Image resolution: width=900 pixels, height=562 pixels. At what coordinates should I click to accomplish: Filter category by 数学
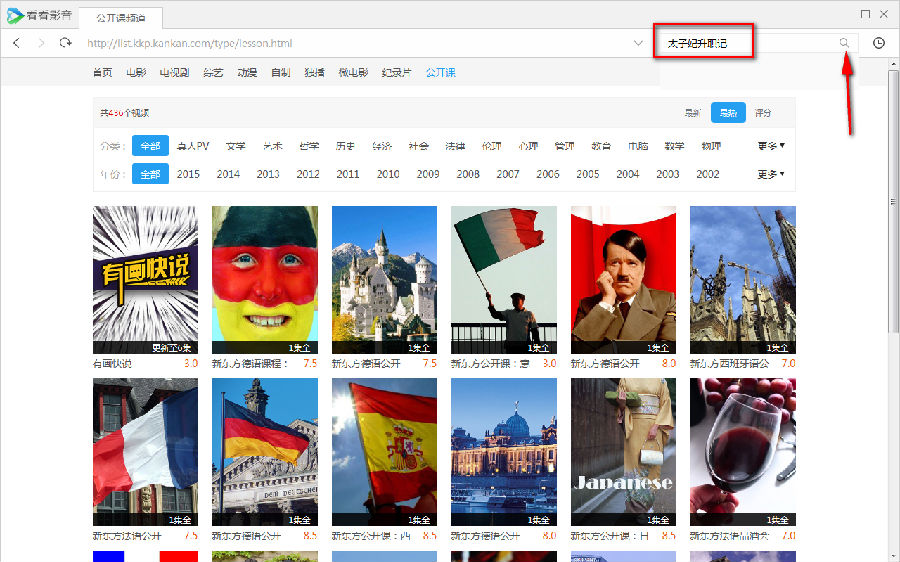pos(674,146)
